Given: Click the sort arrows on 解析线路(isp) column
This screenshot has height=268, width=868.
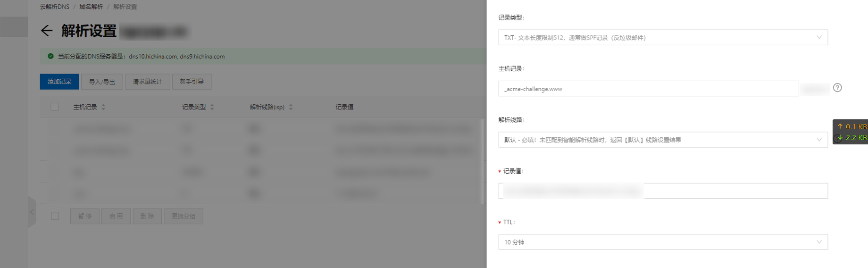Looking at the screenshot, I should (291, 107).
